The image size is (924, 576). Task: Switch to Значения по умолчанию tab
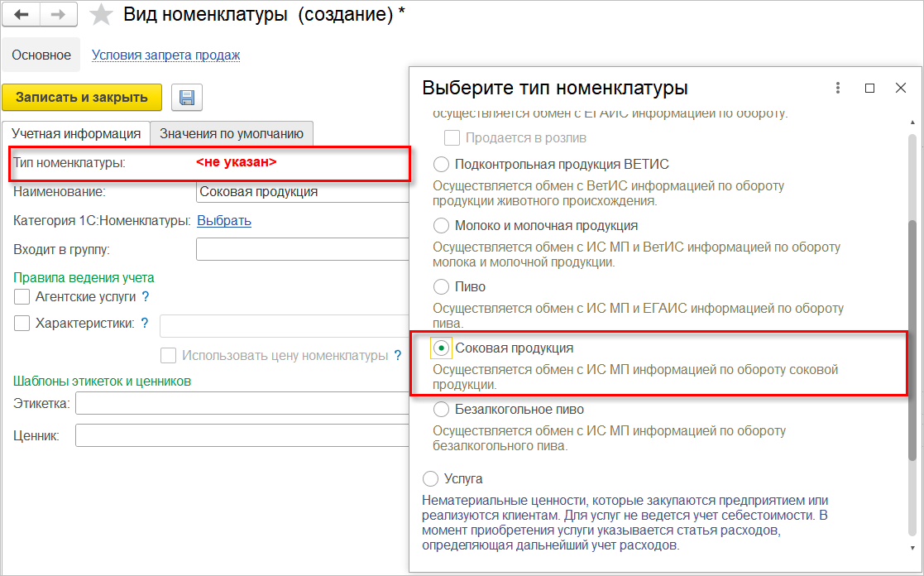232,134
